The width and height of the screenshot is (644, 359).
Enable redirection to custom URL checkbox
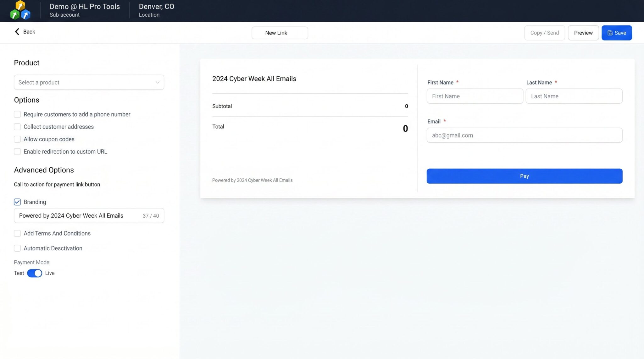coord(17,151)
